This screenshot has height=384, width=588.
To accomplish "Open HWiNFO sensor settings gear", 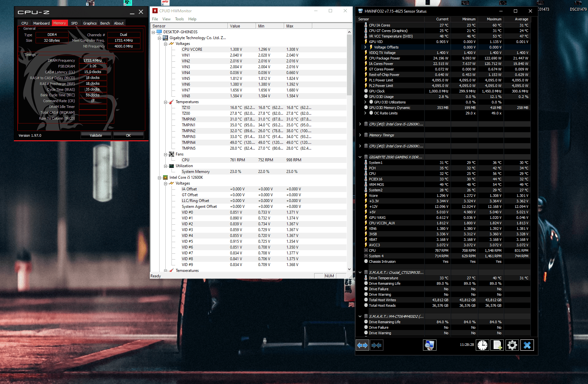I will [x=512, y=345].
